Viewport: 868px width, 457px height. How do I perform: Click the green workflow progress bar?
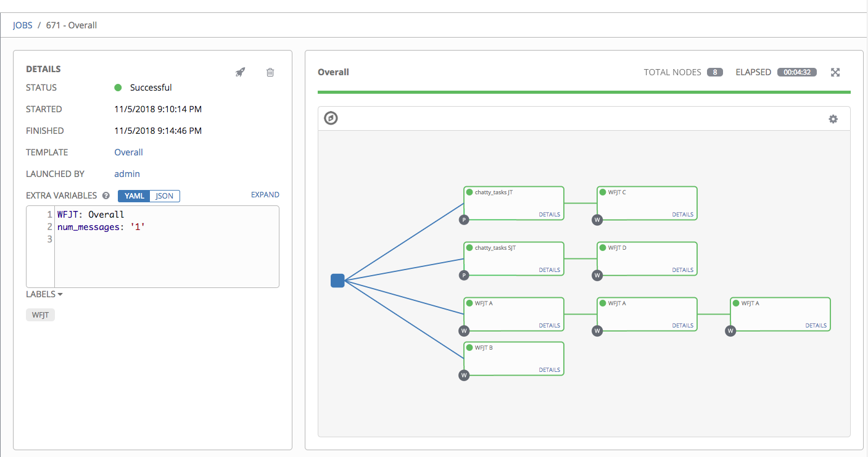coord(584,92)
